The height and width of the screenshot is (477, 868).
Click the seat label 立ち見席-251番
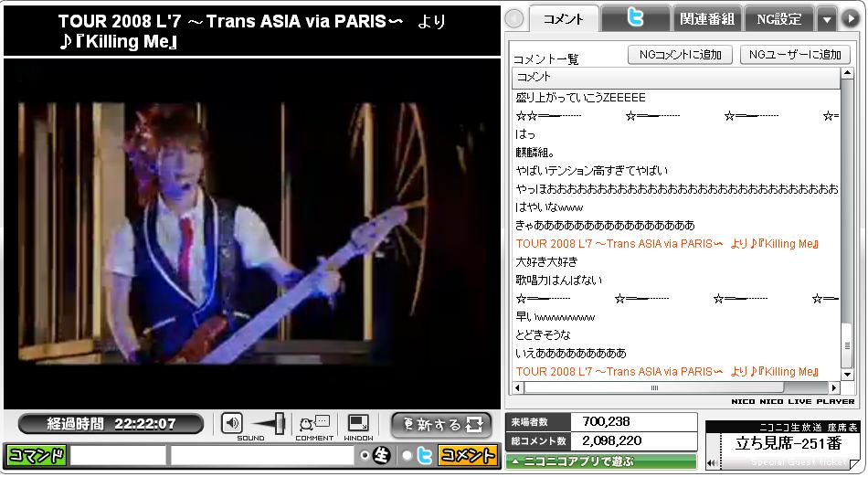point(789,444)
